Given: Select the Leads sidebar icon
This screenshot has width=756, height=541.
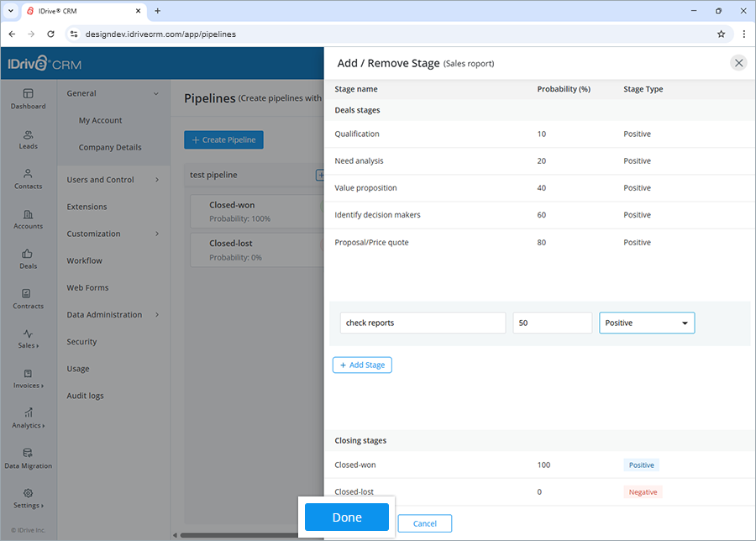Looking at the screenshot, I should [28, 139].
